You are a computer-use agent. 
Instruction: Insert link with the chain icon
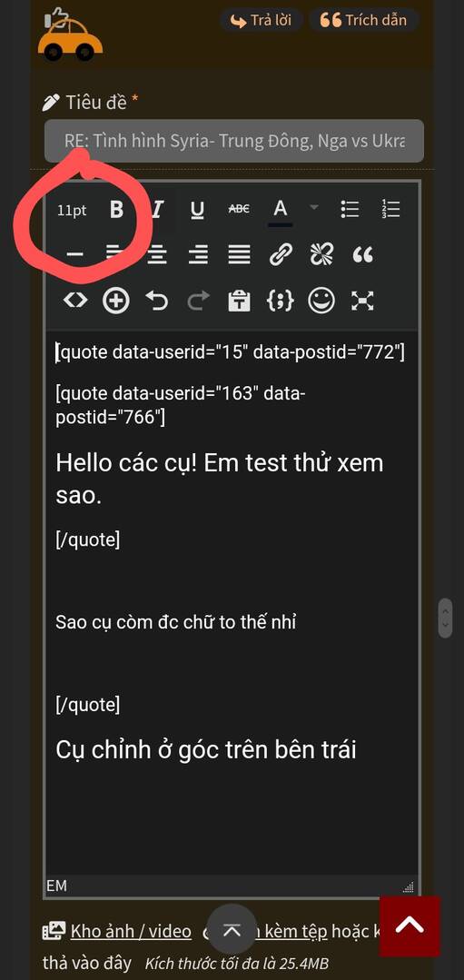(x=281, y=255)
